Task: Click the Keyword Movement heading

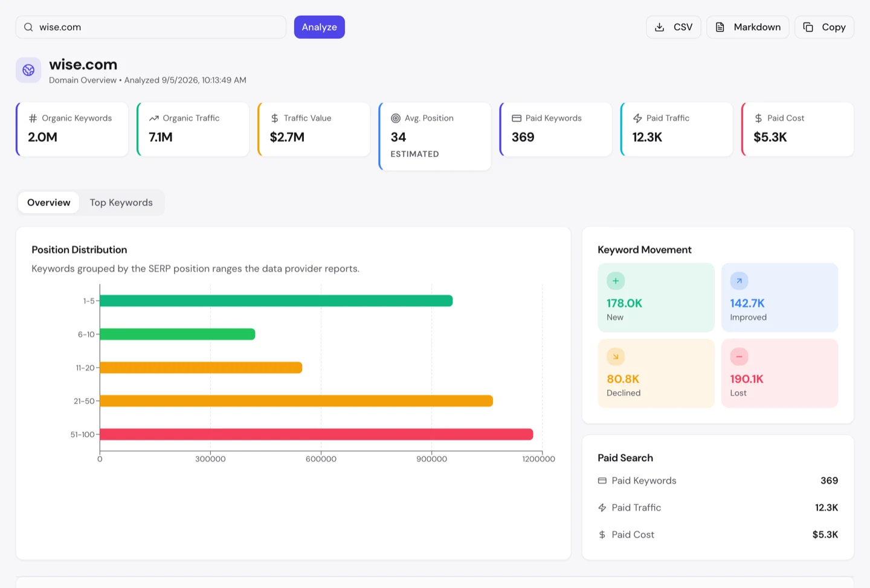Action: 645,250
